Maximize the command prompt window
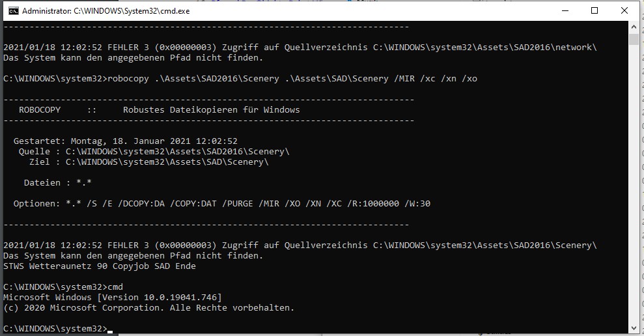The image size is (644, 336). click(x=595, y=10)
